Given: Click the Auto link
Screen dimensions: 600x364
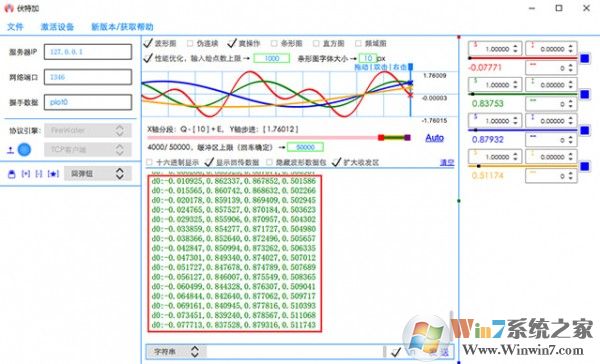Looking at the screenshot, I should pyautogui.click(x=434, y=137).
